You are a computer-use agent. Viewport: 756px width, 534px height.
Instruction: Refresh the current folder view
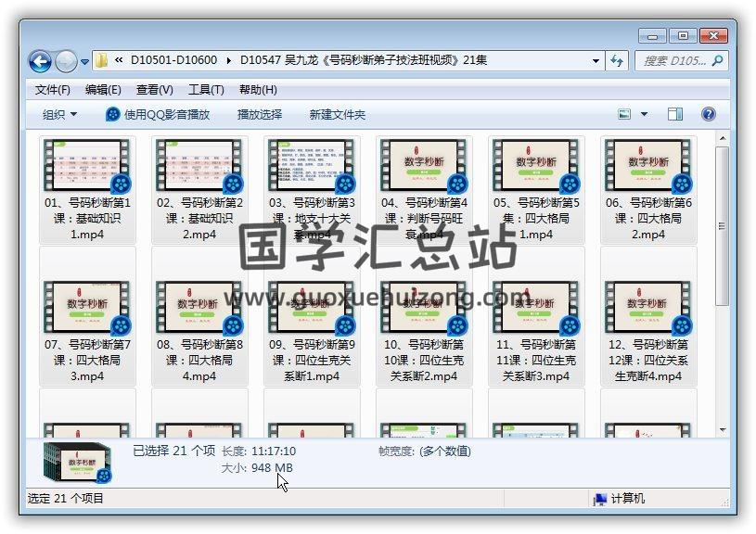click(x=617, y=61)
